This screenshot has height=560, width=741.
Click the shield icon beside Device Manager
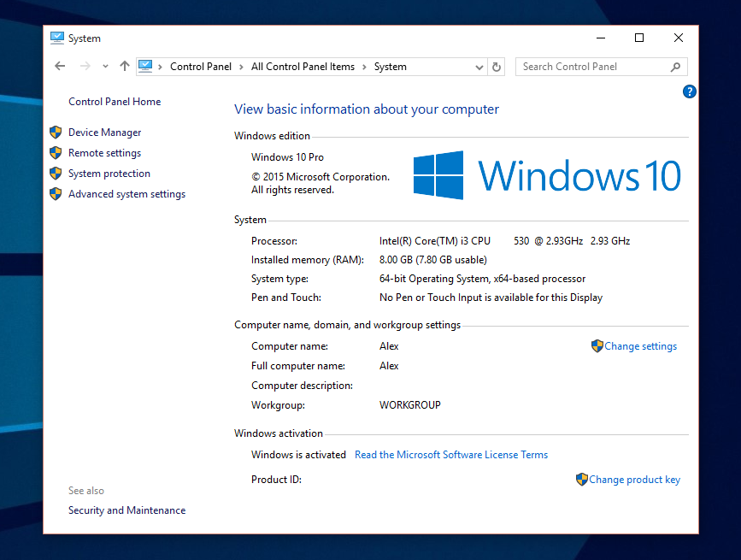pyautogui.click(x=56, y=133)
